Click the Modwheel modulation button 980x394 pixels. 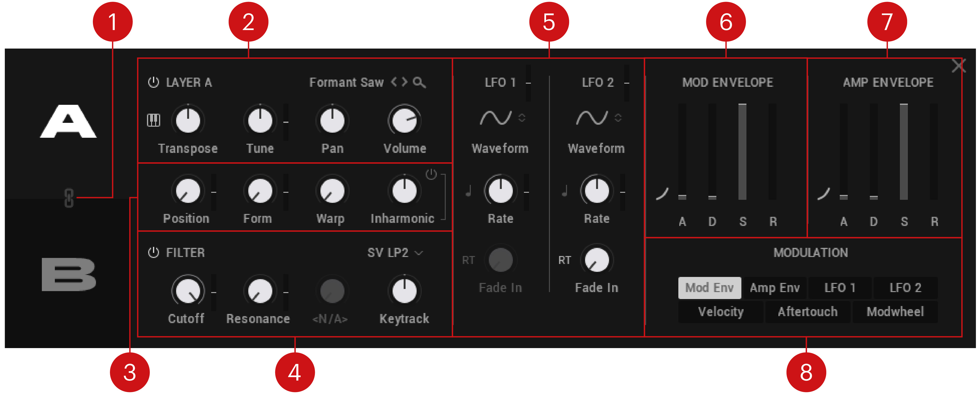[895, 312]
